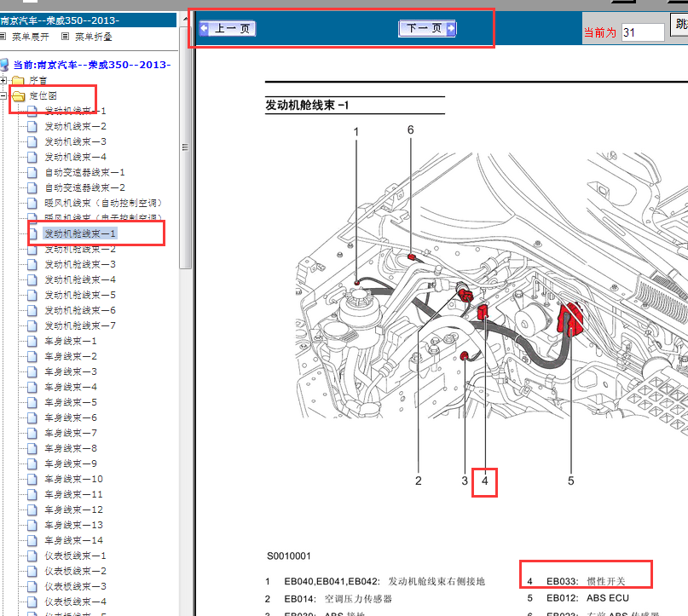Viewport: 688px width, 616px height.
Task: Click document icon beside 车身线束—13
Action: click(32, 525)
